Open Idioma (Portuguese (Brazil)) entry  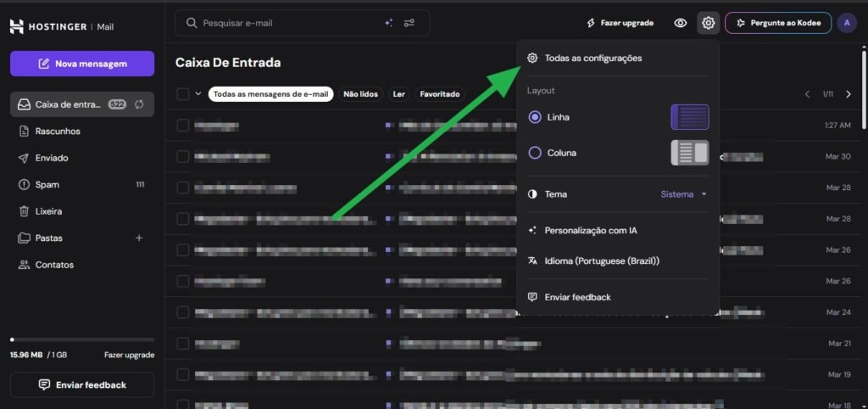(618, 261)
